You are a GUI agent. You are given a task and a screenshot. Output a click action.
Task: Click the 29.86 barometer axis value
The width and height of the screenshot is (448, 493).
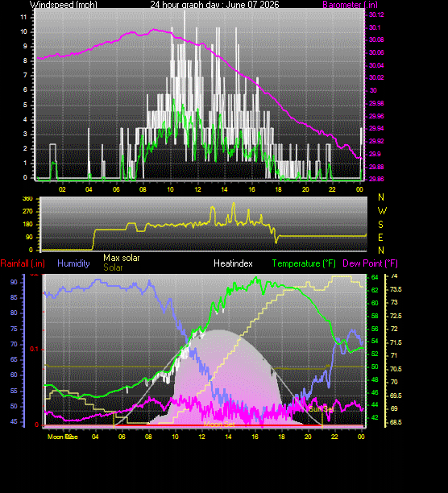click(x=376, y=179)
